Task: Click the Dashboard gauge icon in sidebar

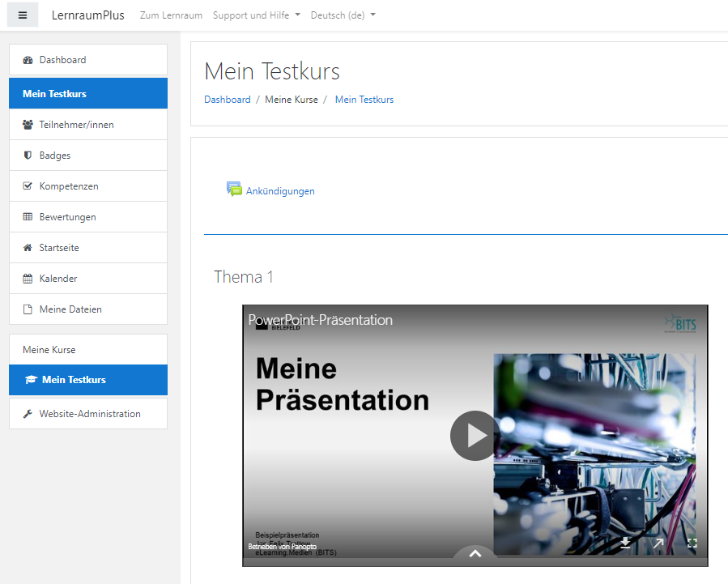Action: point(28,60)
